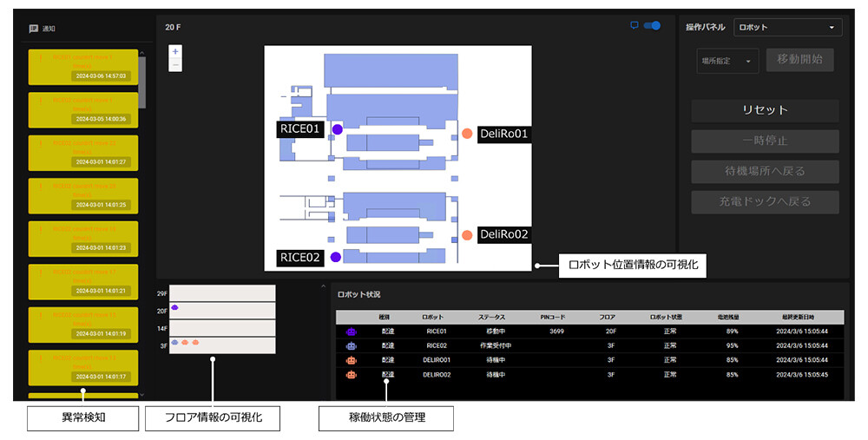The image size is (868, 440).
Task: Click the blue robot icon on floor 3F
Action: point(175,343)
